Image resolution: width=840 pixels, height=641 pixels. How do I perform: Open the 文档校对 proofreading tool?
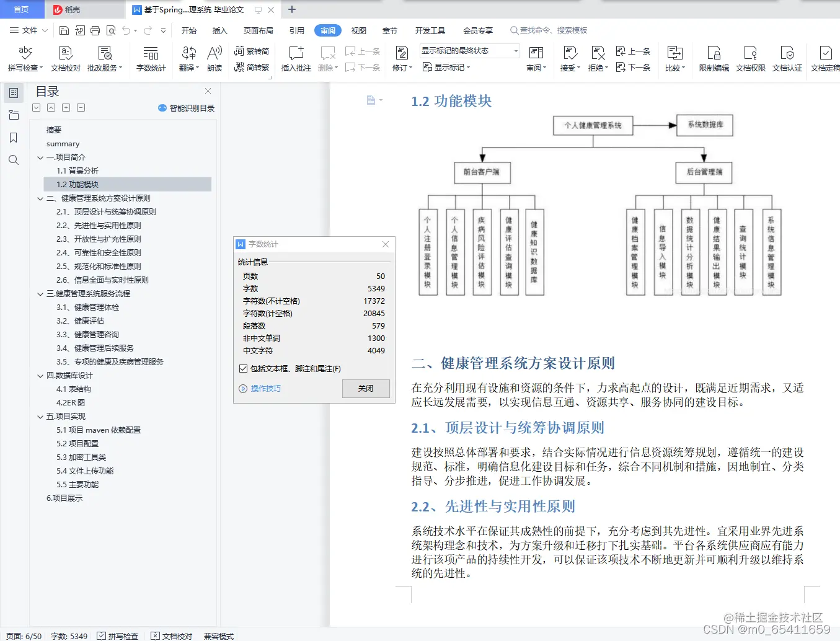[x=64, y=59]
